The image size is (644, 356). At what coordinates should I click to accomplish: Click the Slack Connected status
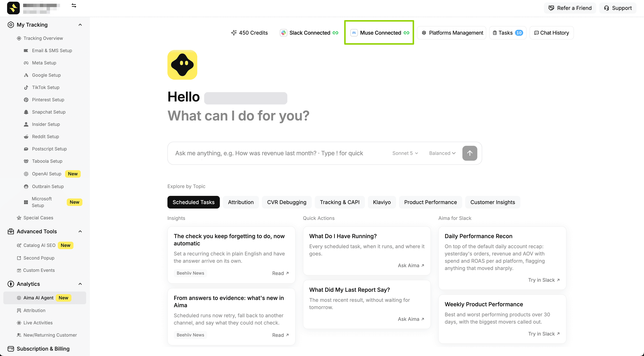pyautogui.click(x=309, y=33)
